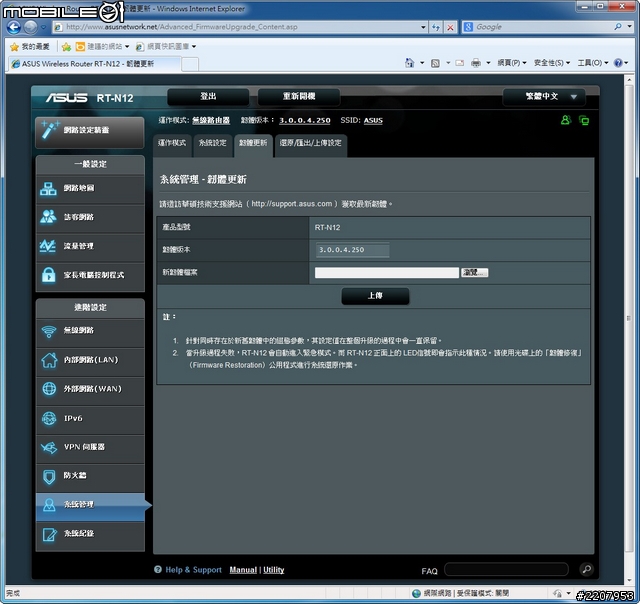Open the Safety (安全性) menu dropdown
This screenshot has height=604, width=640.
[x=551, y=63]
